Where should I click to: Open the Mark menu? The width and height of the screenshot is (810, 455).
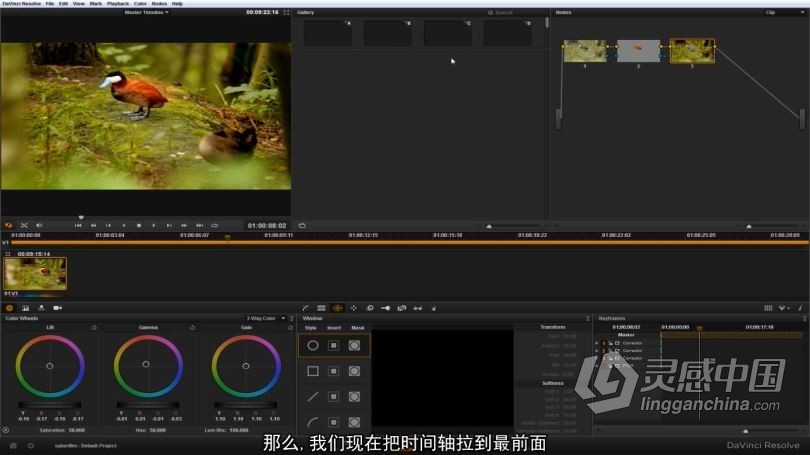coord(96,4)
